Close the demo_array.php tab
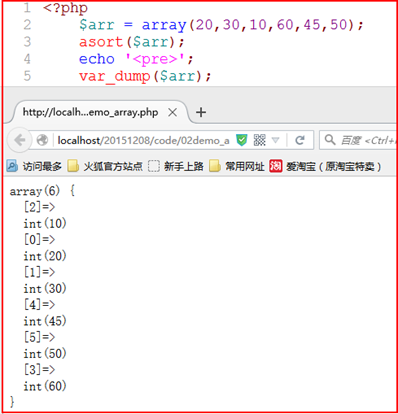398x414 pixels. point(172,112)
